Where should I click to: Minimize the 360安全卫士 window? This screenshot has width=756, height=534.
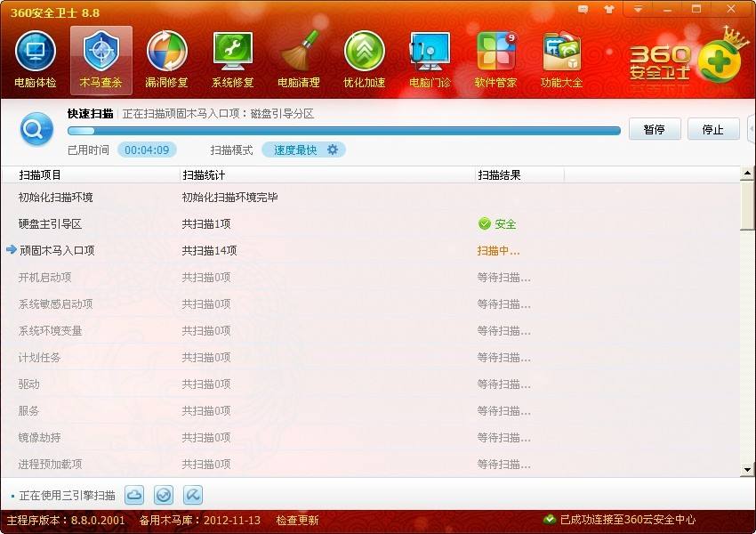tap(667, 9)
